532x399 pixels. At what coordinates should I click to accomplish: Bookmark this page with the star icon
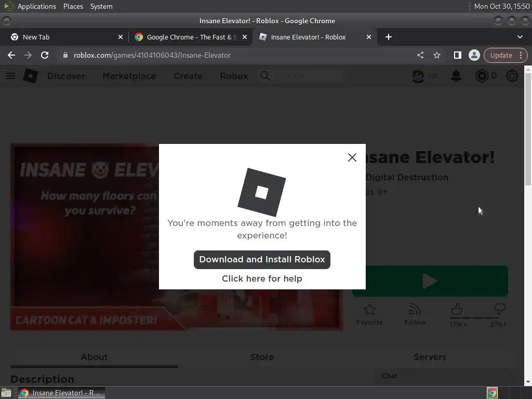coord(436,55)
